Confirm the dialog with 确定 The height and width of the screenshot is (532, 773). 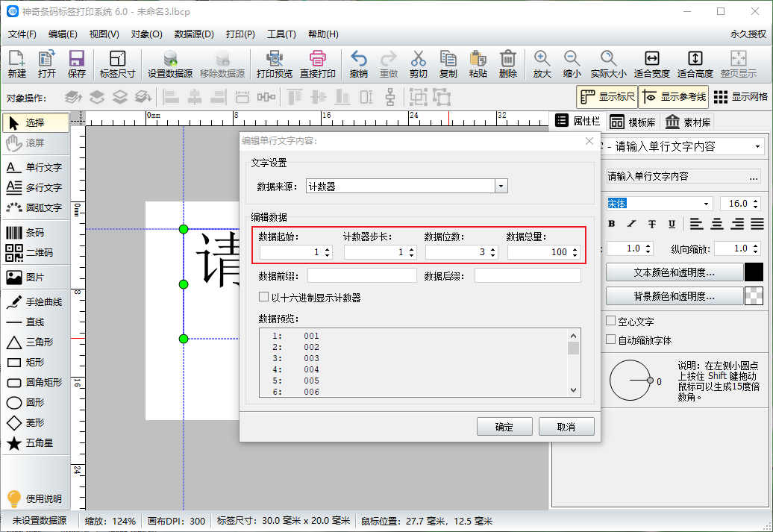click(504, 427)
